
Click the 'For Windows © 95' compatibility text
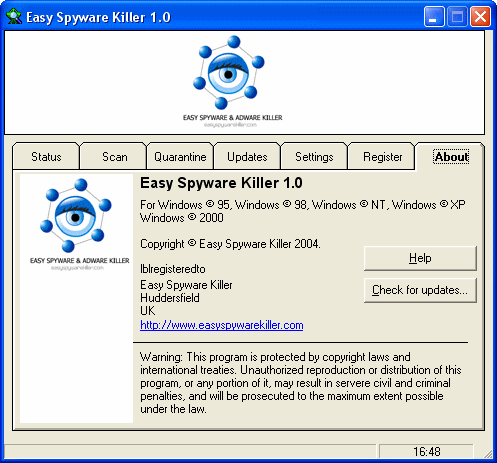[303, 211]
